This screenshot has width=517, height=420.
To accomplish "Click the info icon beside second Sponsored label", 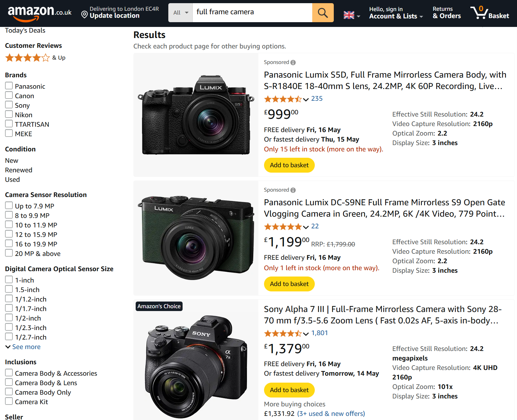I will pos(293,190).
